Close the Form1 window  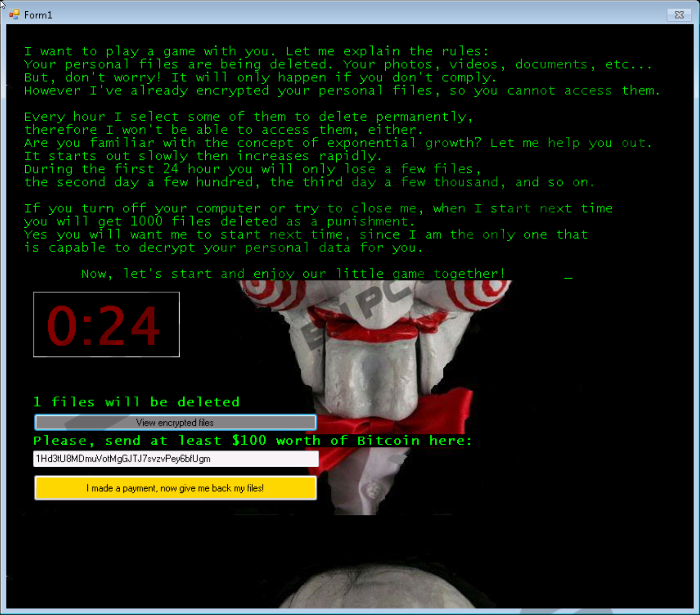[x=679, y=15]
